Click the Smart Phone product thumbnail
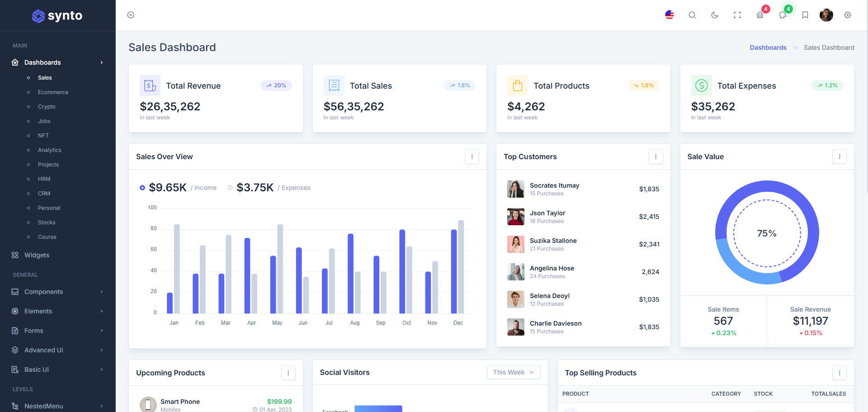The image size is (868, 412). [x=148, y=404]
